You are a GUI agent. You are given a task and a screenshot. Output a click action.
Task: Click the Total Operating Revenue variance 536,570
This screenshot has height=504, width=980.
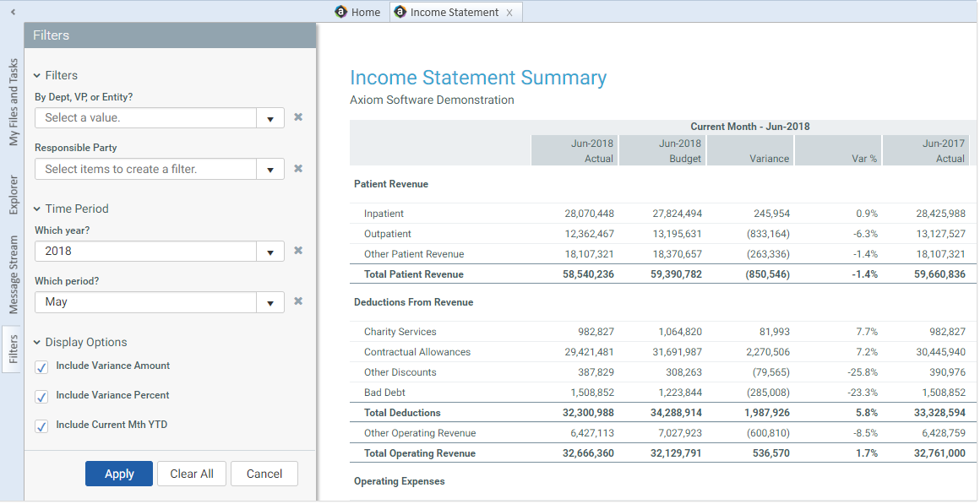click(x=771, y=453)
